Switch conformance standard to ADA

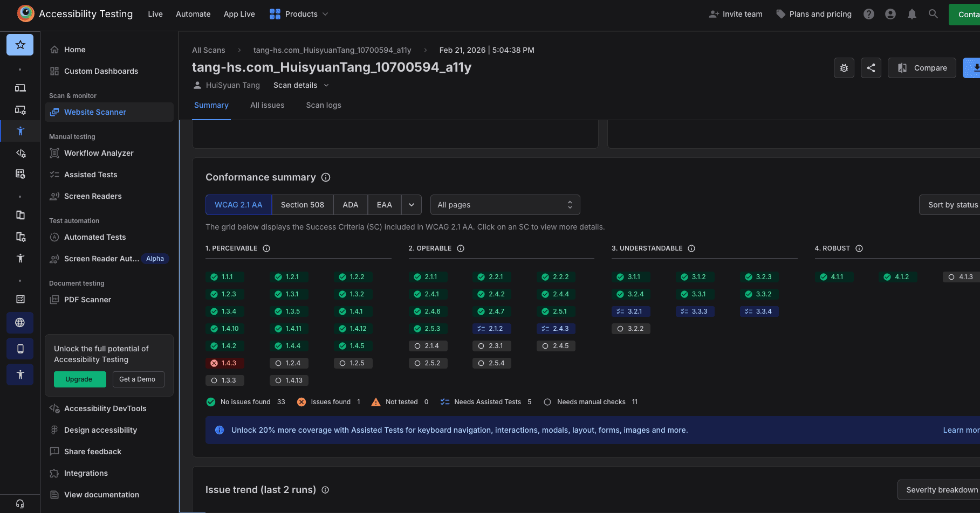[350, 205]
